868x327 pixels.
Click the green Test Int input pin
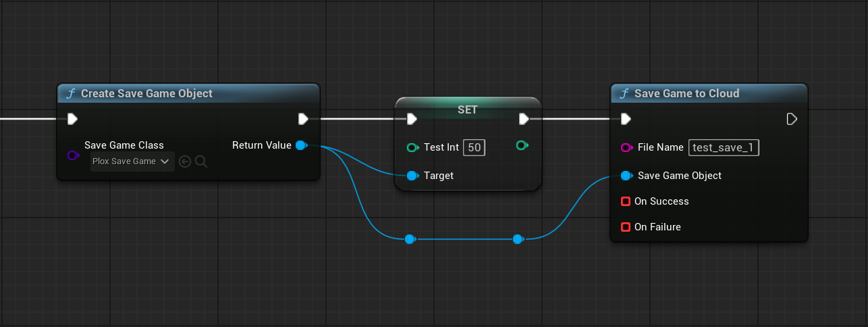(412, 147)
